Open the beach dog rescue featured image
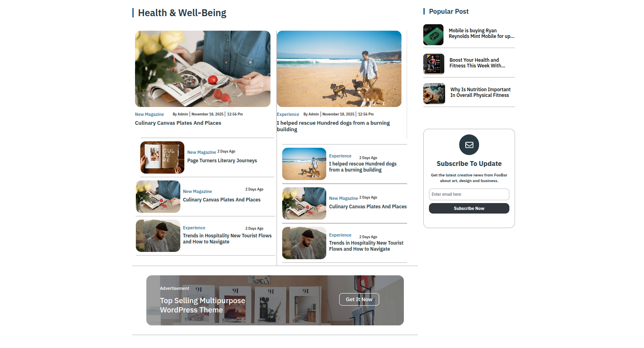 click(x=339, y=69)
